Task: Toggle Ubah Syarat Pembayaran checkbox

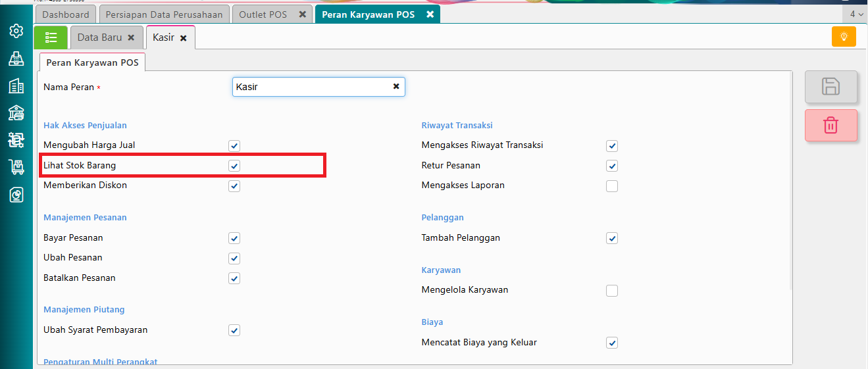Action: pos(234,330)
